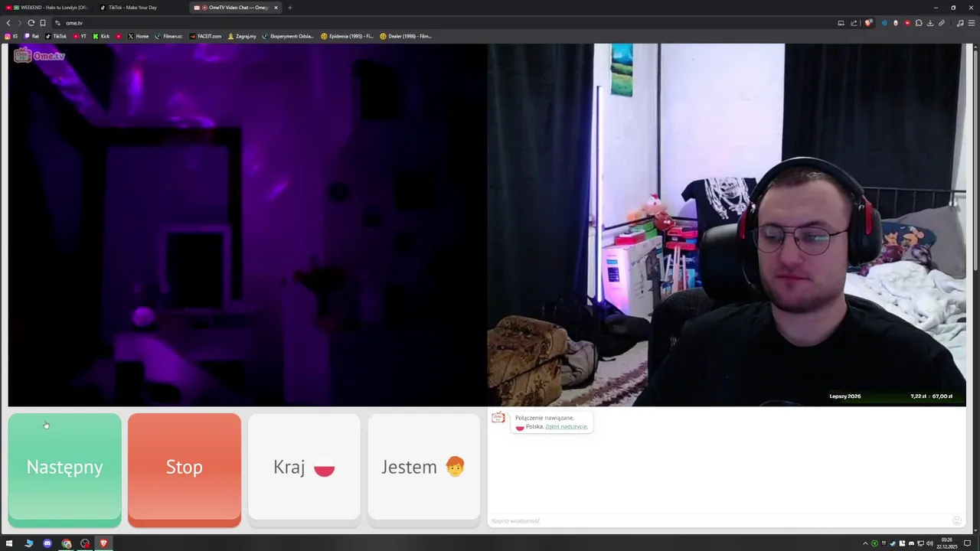
Task: Open the browser hamburger menu
Action: click(972, 23)
